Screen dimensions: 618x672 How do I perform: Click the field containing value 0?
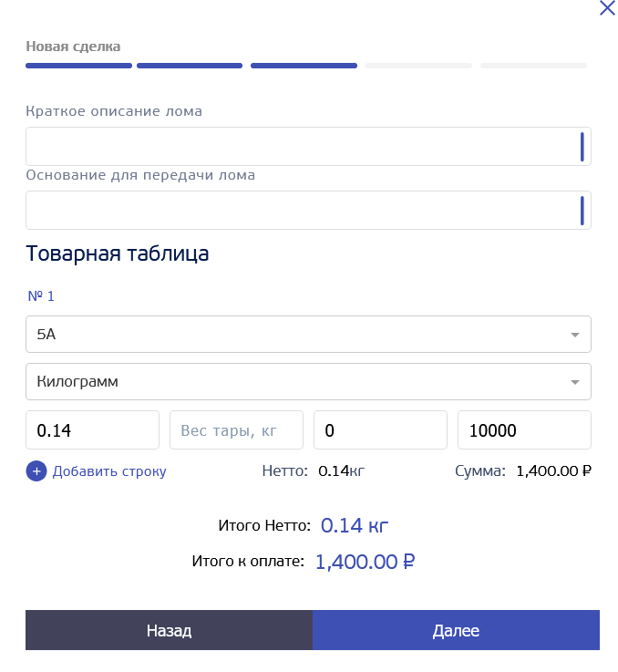[x=380, y=430]
